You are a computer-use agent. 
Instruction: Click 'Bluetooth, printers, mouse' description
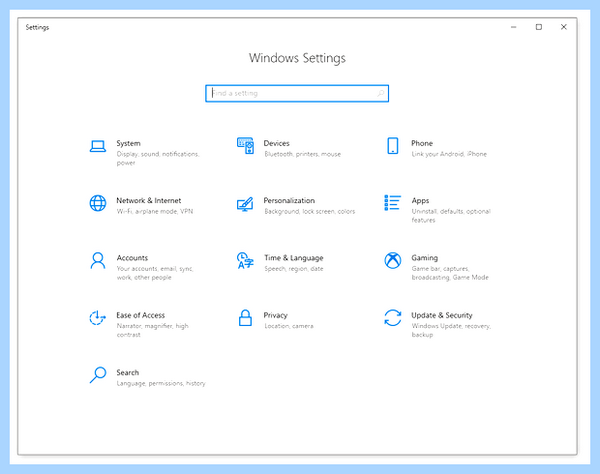[302, 154]
